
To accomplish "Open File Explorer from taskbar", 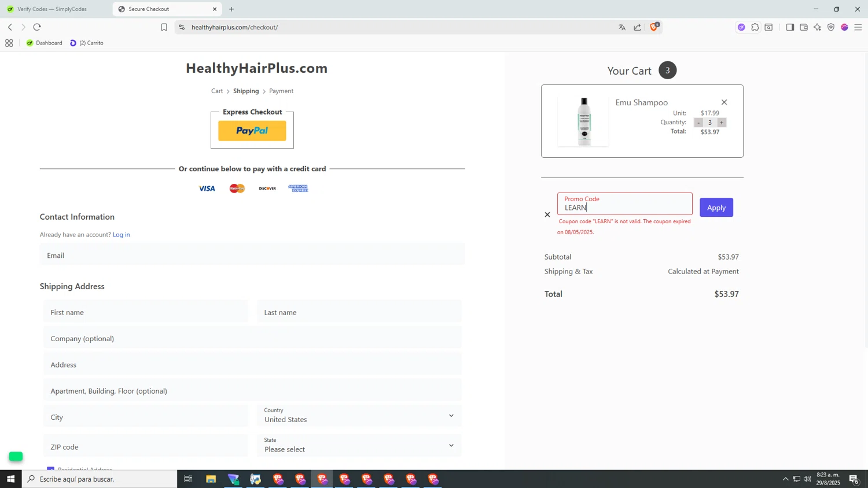I will pos(211,479).
